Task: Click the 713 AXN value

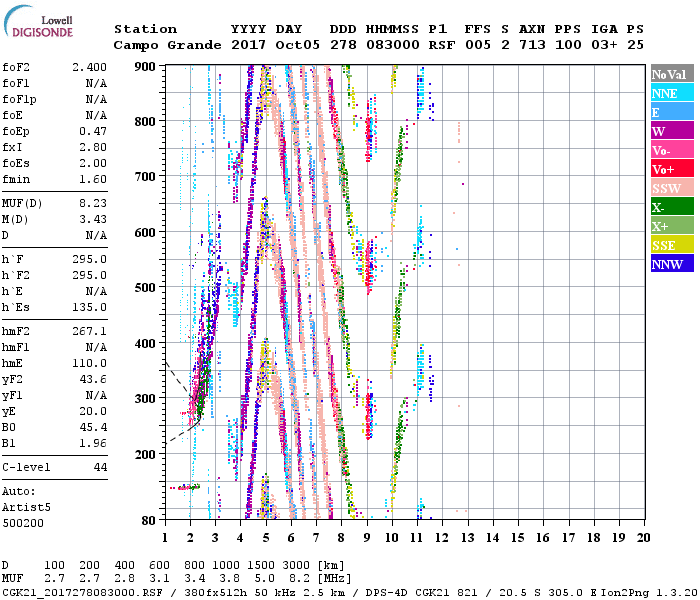Action: (532, 45)
